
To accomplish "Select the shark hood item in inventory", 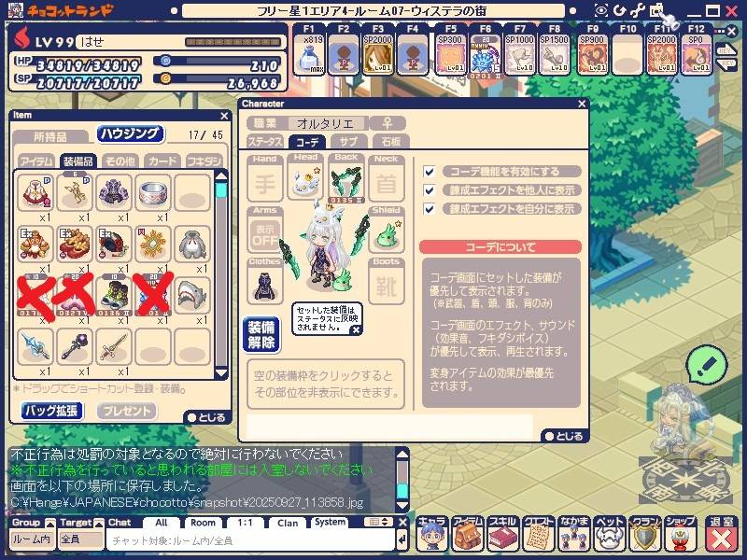I will click(192, 296).
